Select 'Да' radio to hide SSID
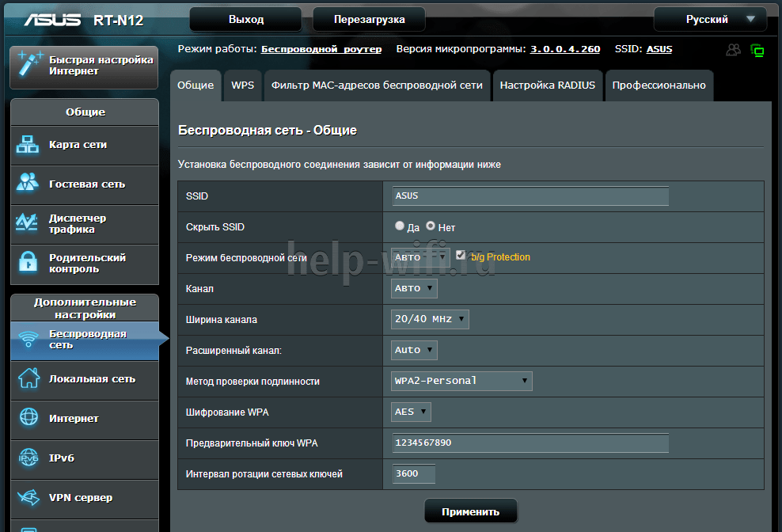The image size is (782, 532). pyautogui.click(x=400, y=226)
